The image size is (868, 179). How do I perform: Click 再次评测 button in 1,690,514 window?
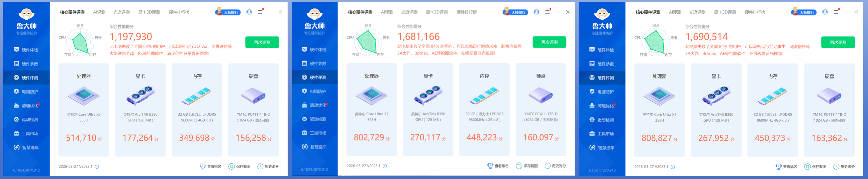(x=838, y=42)
